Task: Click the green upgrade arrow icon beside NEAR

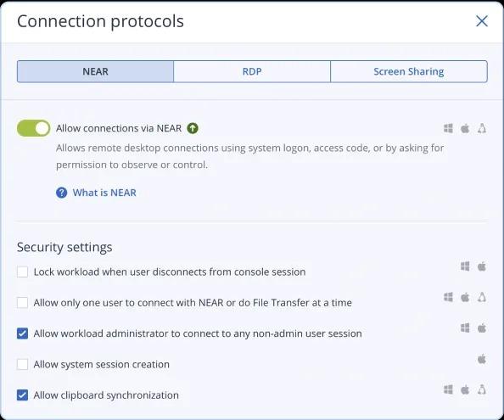Action: pyautogui.click(x=193, y=128)
